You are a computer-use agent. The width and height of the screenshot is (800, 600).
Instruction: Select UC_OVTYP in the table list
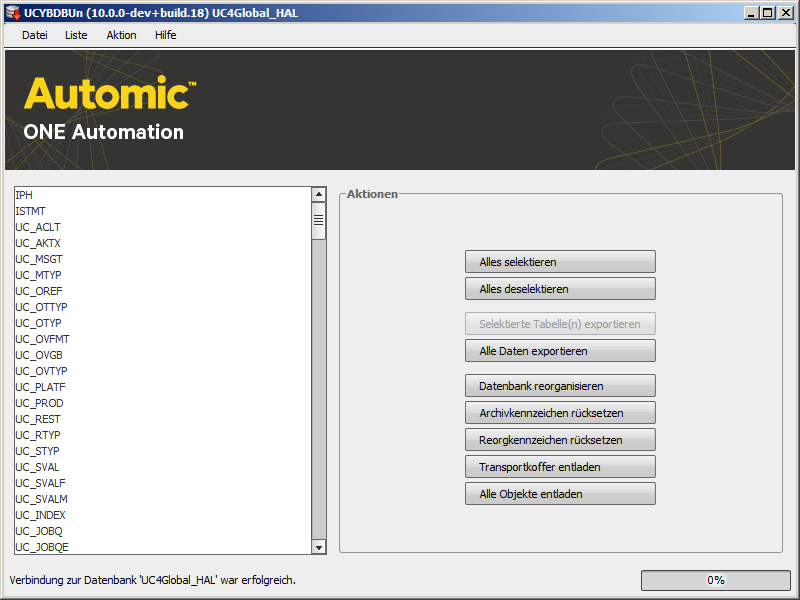click(x=163, y=371)
